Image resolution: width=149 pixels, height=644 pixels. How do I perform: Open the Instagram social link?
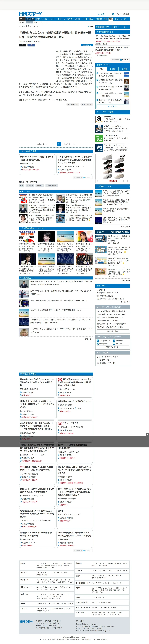(x=102, y=344)
